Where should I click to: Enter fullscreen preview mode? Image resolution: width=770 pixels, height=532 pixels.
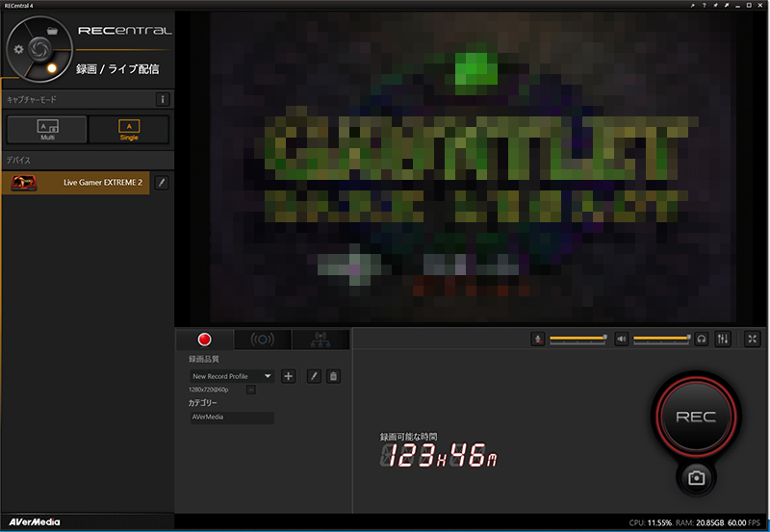click(753, 339)
